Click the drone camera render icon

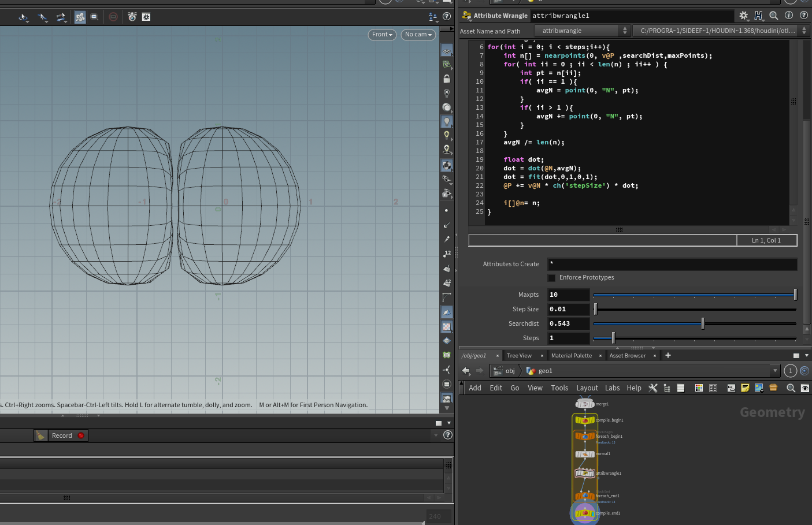pyautogui.click(x=132, y=17)
